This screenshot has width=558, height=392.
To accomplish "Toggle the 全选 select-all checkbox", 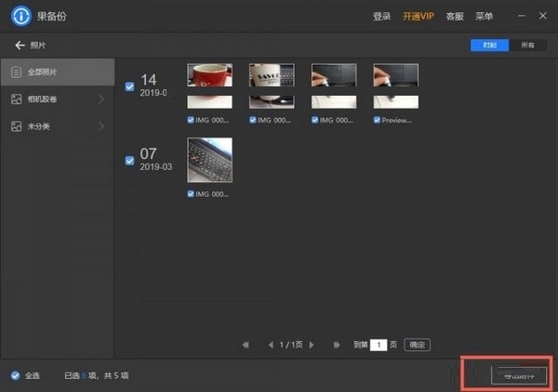I will pyautogui.click(x=15, y=375).
